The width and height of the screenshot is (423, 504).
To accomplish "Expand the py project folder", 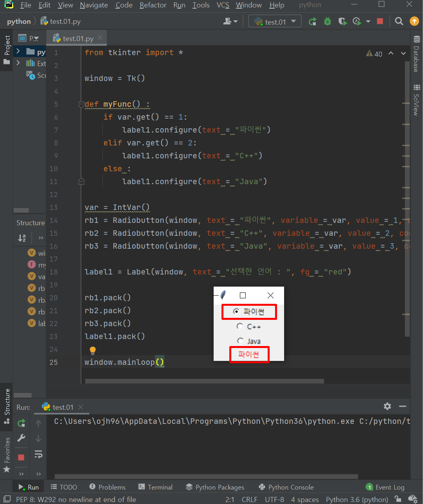I will 18,51.
